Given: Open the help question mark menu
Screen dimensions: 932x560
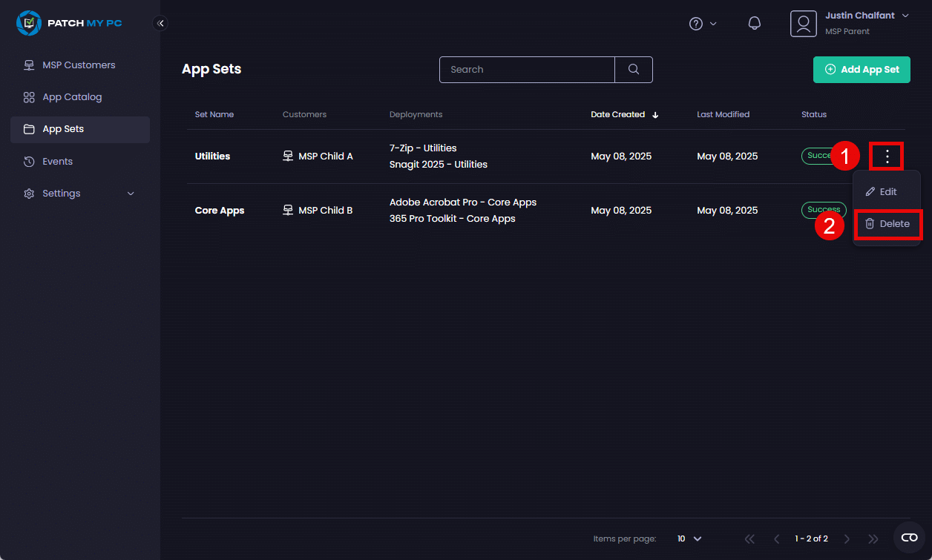Looking at the screenshot, I should coord(702,24).
